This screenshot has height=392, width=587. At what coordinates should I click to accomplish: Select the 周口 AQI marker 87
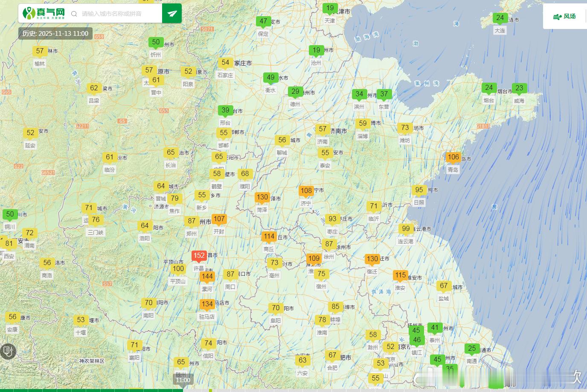tap(231, 274)
